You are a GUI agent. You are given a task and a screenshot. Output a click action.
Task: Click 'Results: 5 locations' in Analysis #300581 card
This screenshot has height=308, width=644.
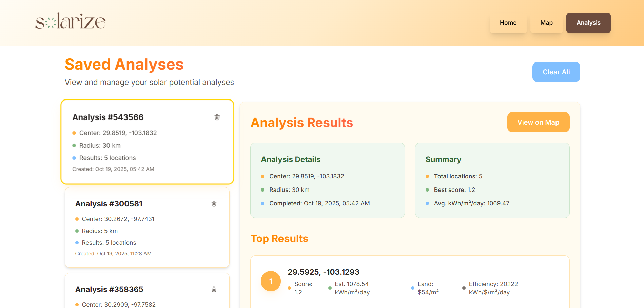pos(109,243)
